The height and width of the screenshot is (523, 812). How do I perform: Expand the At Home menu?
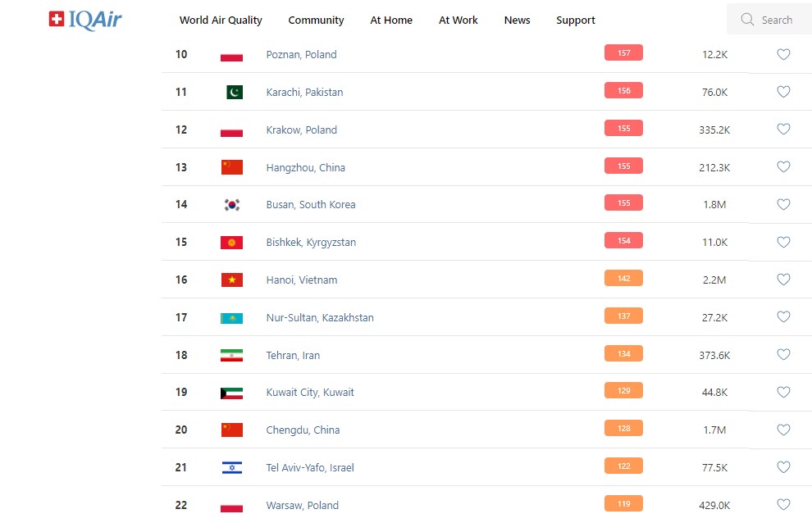(391, 20)
